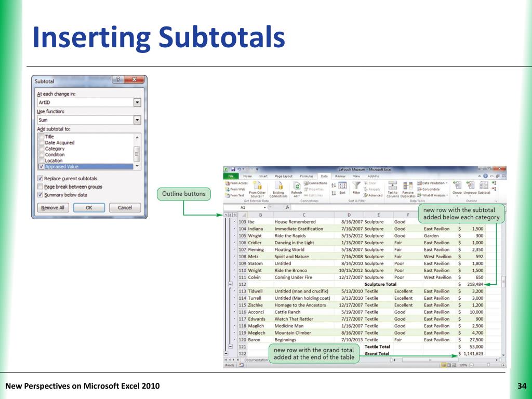
Task: Click the From Web import icon
Action: tap(228, 189)
